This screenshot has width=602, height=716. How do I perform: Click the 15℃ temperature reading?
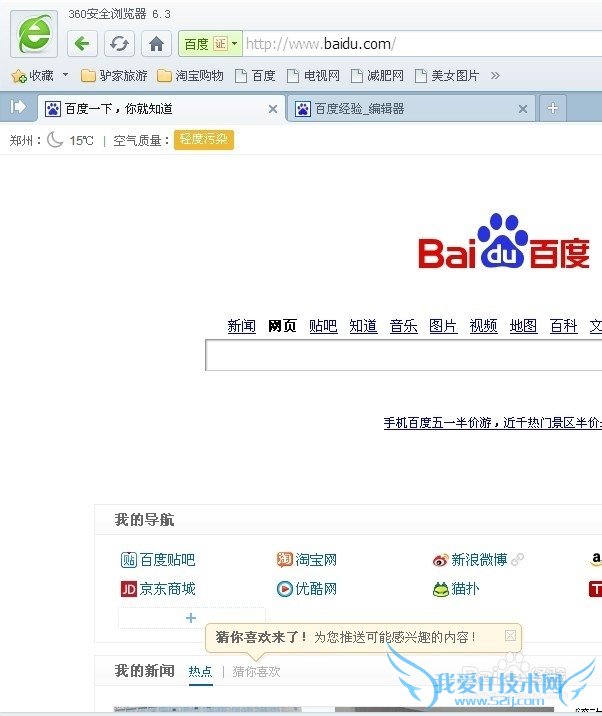tap(81, 141)
